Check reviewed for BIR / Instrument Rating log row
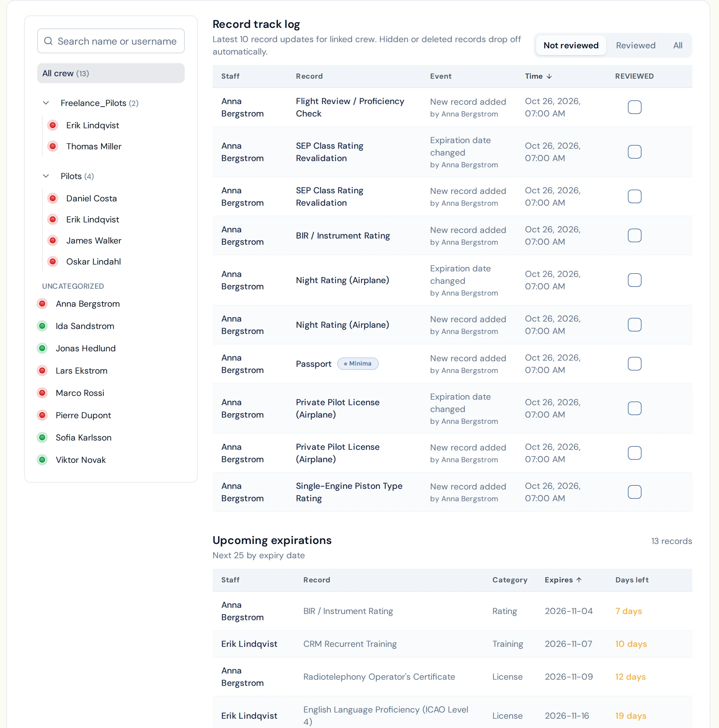The width and height of the screenshot is (719, 728). tap(634, 235)
